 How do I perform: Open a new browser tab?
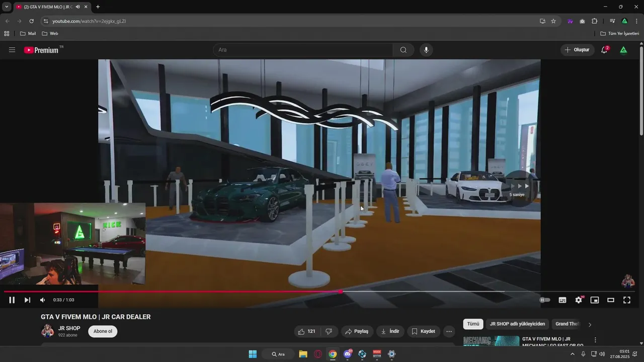98,7
